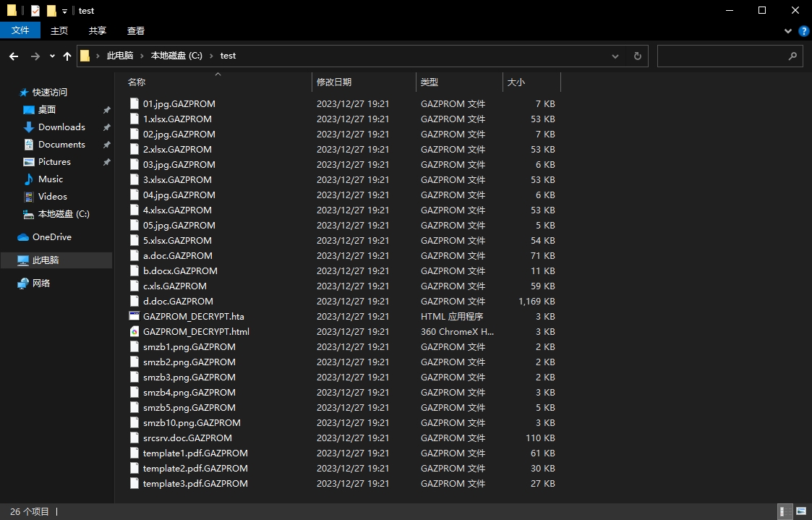The height and width of the screenshot is (520, 812).
Task: Click the pin icon beside Documents
Action: click(x=107, y=145)
